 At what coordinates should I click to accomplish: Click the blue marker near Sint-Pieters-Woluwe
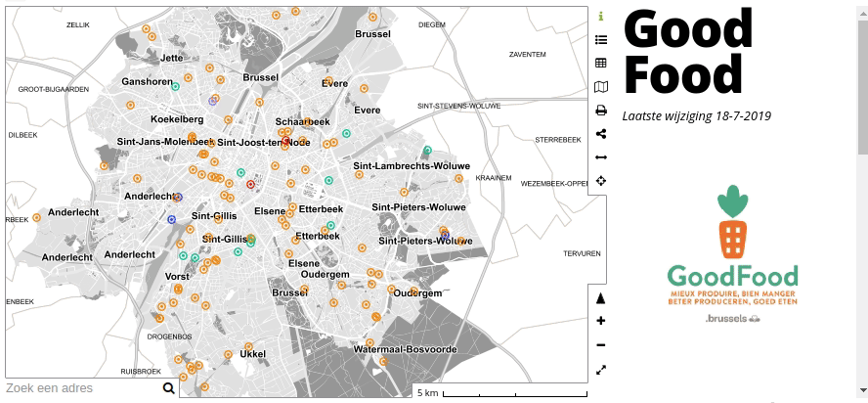446,235
